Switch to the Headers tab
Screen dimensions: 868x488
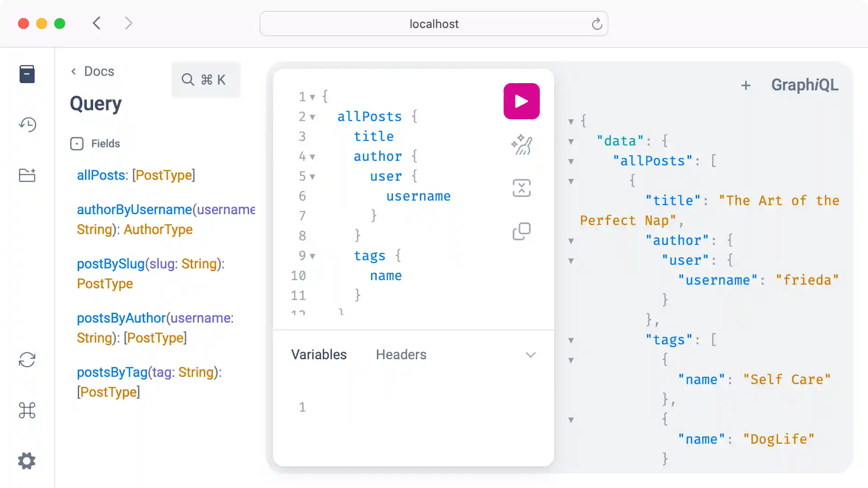tap(401, 355)
